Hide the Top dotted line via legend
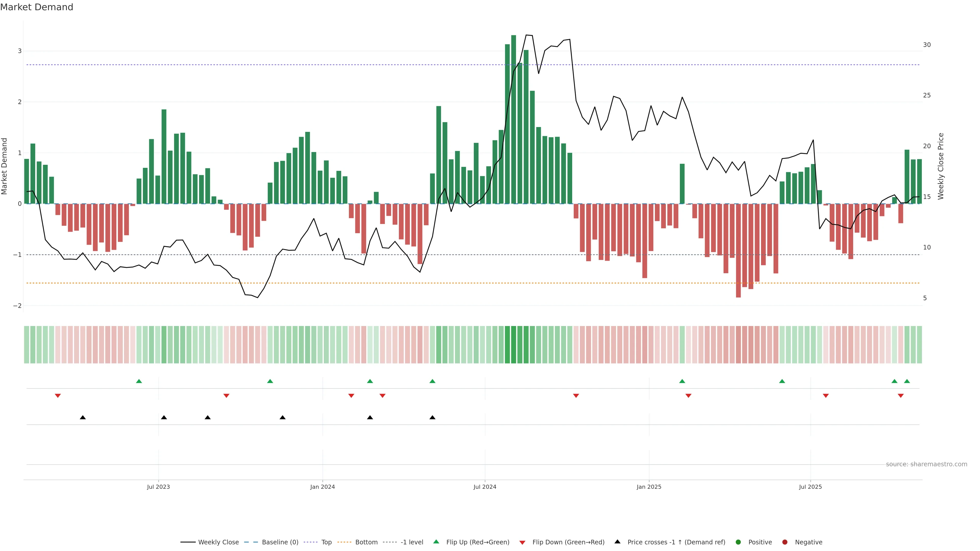This screenshot has width=980, height=551. (326, 542)
